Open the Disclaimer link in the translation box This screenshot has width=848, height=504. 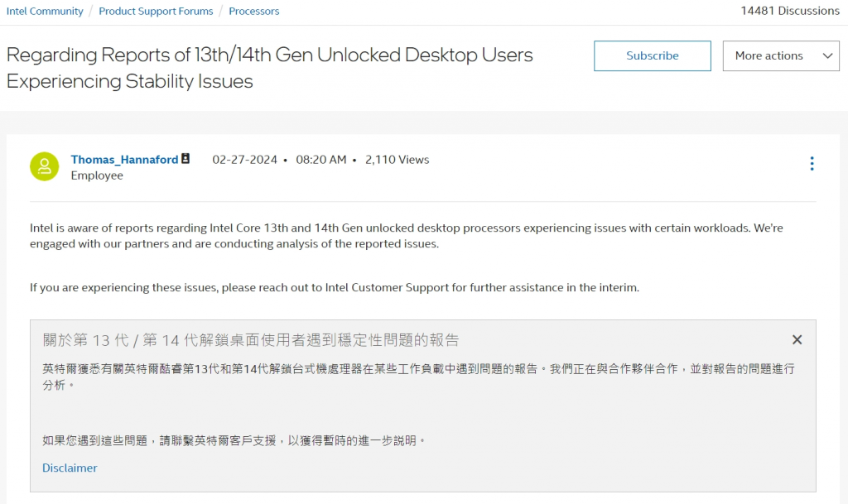pos(70,468)
